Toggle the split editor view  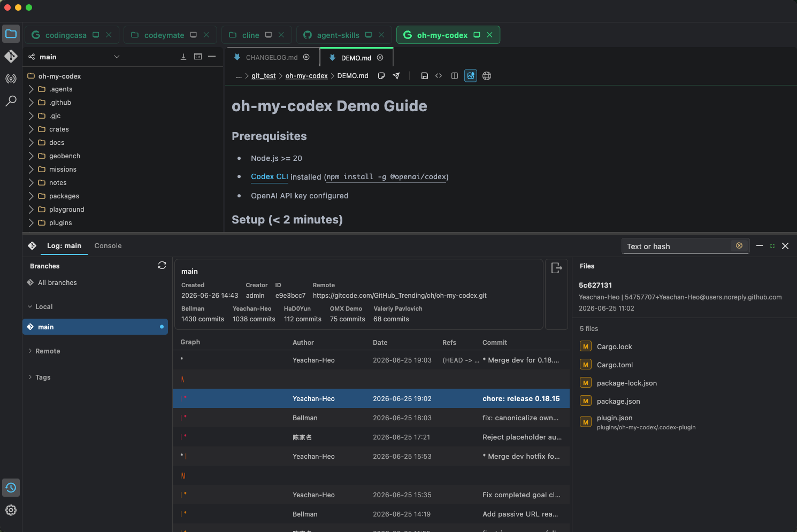tap(455, 76)
